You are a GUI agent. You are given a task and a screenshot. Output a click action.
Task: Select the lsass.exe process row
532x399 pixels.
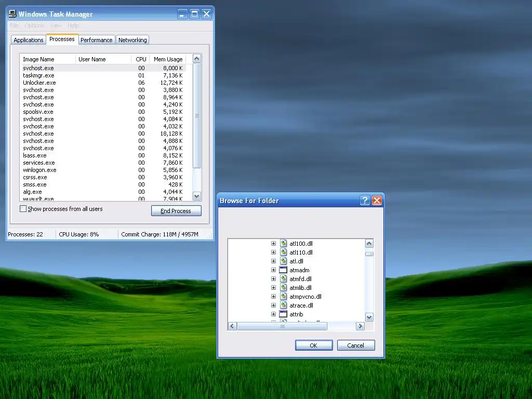tap(103, 155)
